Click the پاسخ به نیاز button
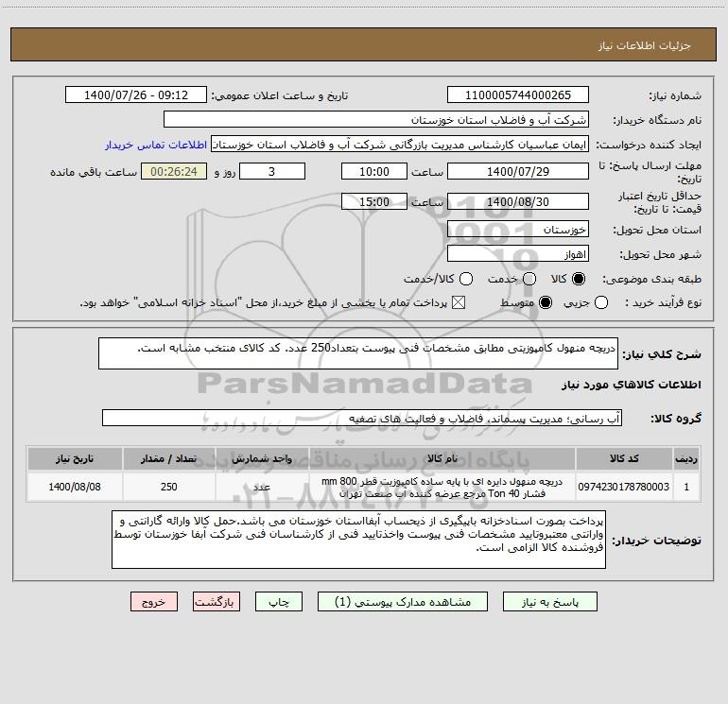Image resolution: width=728 pixels, height=704 pixels. click(x=549, y=602)
